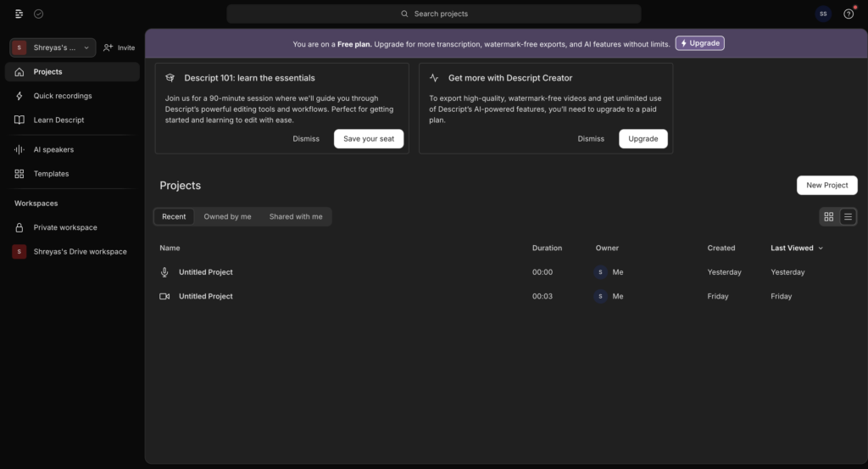Viewport: 868px width, 469px height.
Task: Open the SS user avatar menu
Action: [823, 14]
